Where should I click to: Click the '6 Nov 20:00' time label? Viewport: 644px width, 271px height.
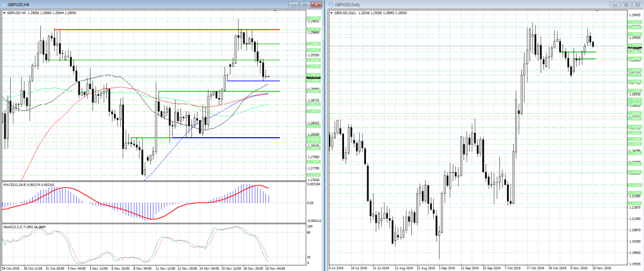pyautogui.click(x=121, y=268)
